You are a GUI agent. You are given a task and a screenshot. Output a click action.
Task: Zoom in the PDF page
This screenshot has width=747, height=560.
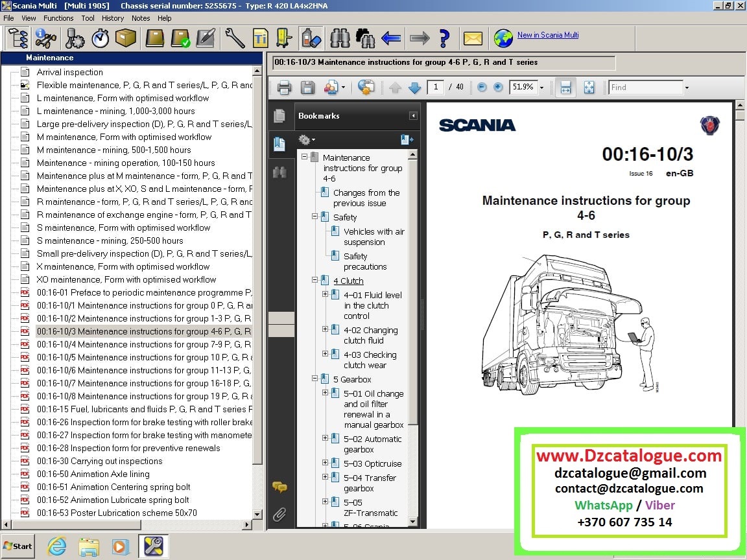pyautogui.click(x=498, y=87)
